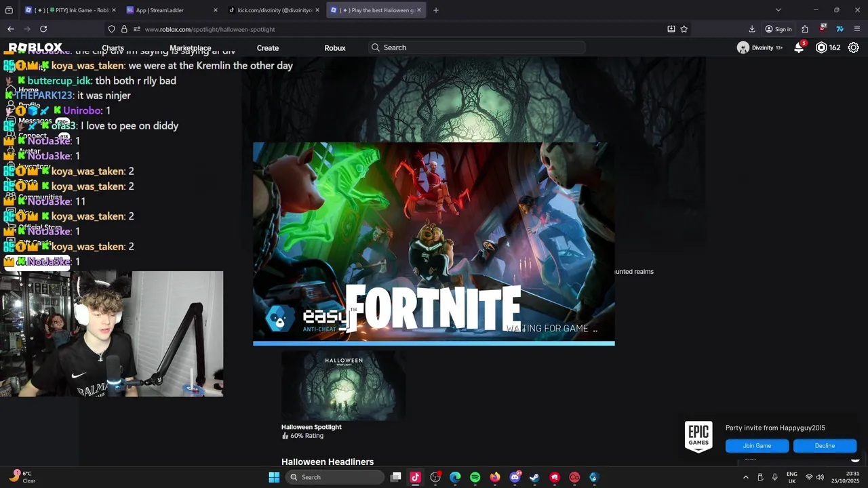This screenshot has height=488, width=868.
Task: Open the volume speaker tray icon
Action: (x=821, y=477)
